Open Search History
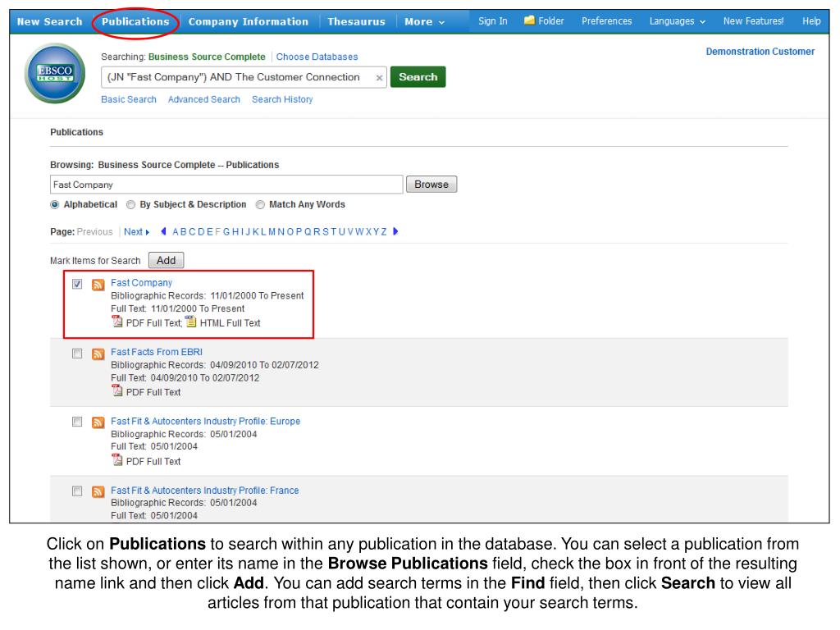This screenshot has height=630, width=840. tap(282, 99)
